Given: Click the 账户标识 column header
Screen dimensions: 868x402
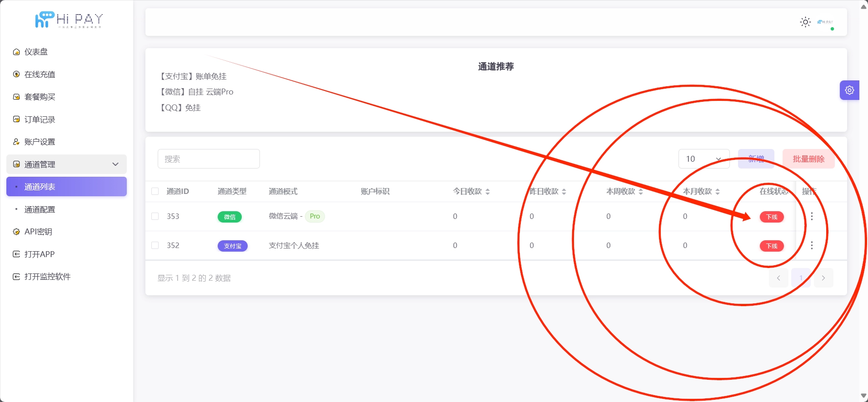Looking at the screenshot, I should 375,191.
